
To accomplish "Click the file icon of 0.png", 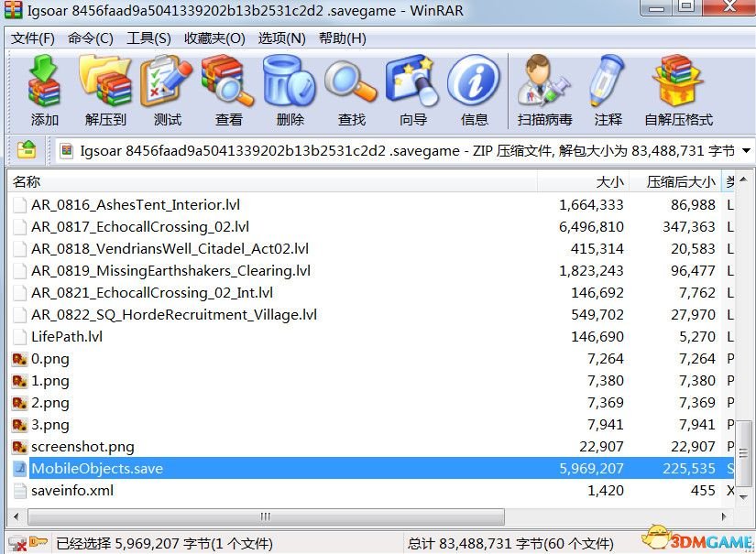I will [19, 359].
